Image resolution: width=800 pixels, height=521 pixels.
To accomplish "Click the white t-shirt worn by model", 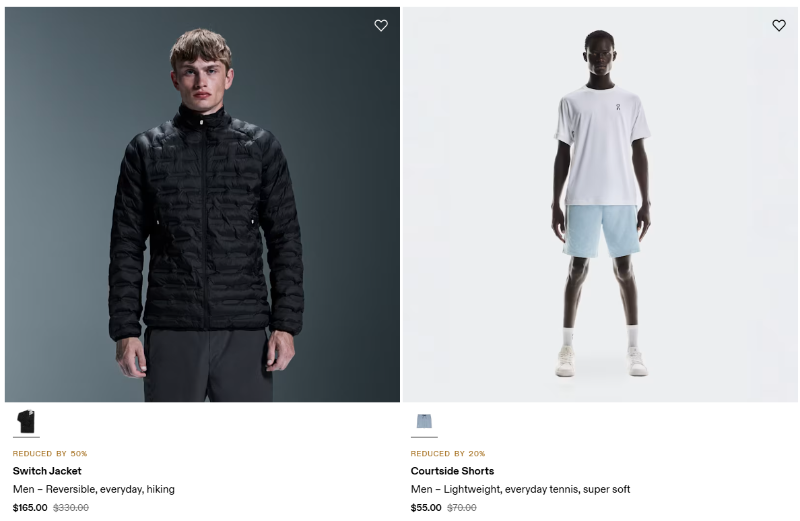I will point(601,146).
